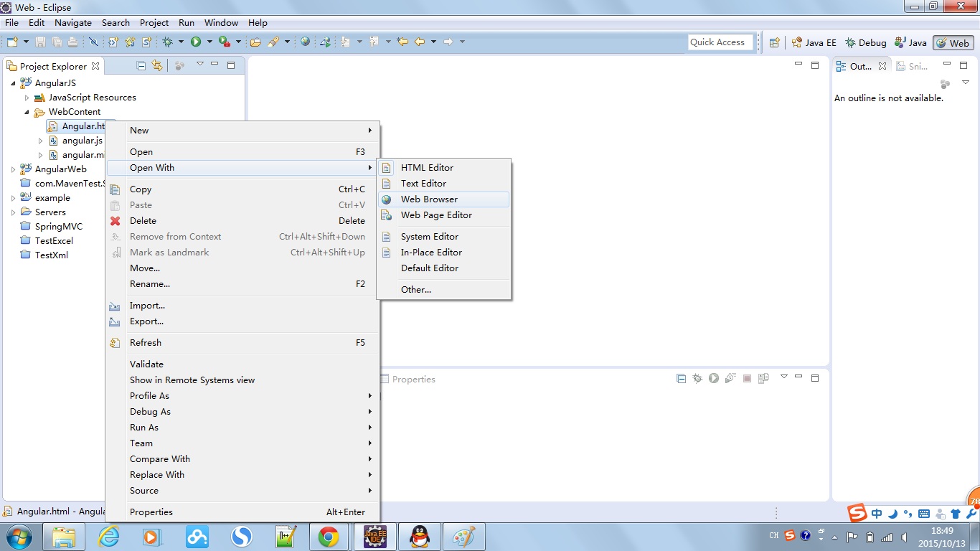Click the green Run button in toolbar
Image resolution: width=980 pixels, height=551 pixels.
tap(196, 42)
